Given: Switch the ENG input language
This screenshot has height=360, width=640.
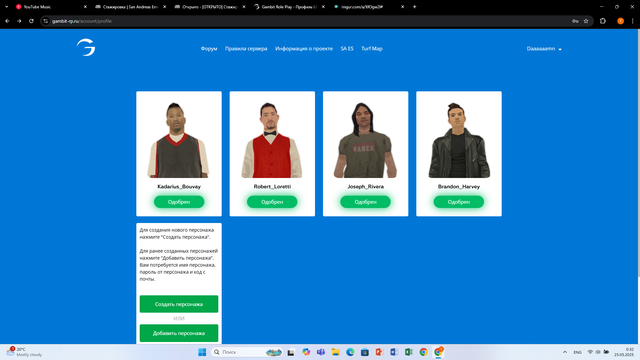Looking at the screenshot, I should click(x=578, y=352).
